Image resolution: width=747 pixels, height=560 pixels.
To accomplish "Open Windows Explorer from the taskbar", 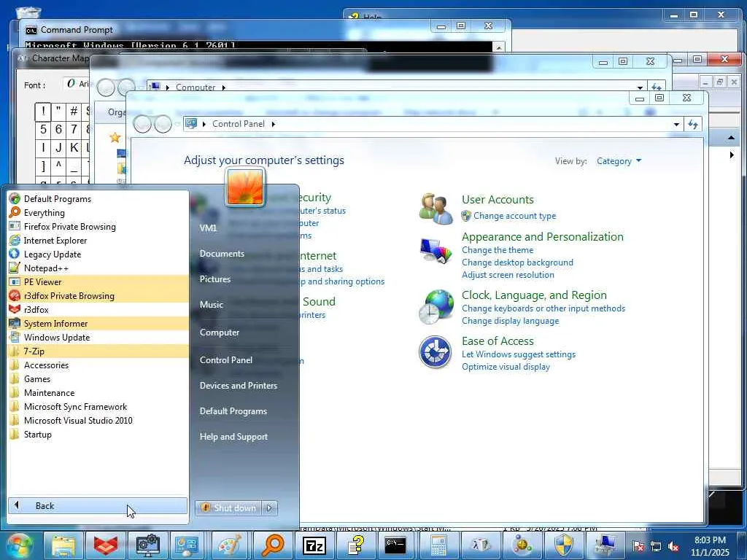I will click(x=63, y=545).
